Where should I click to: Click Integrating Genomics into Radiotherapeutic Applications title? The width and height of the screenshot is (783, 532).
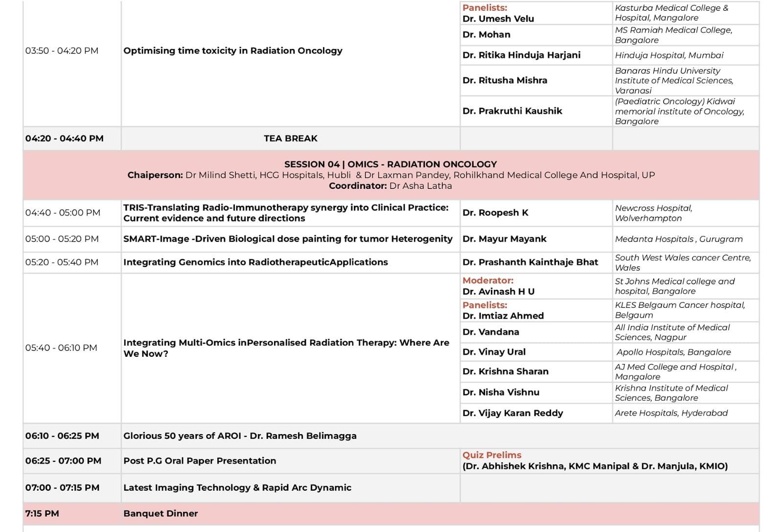click(x=255, y=262)
